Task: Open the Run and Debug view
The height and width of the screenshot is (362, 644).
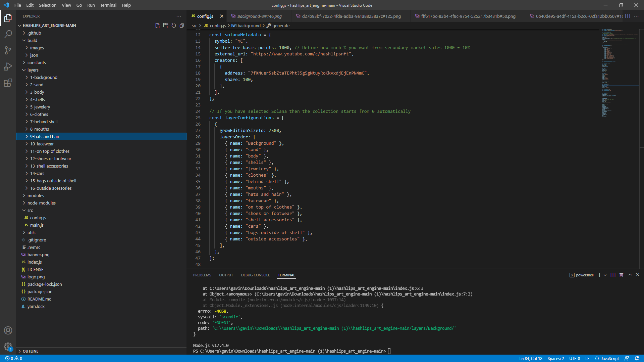Action: 8,66
